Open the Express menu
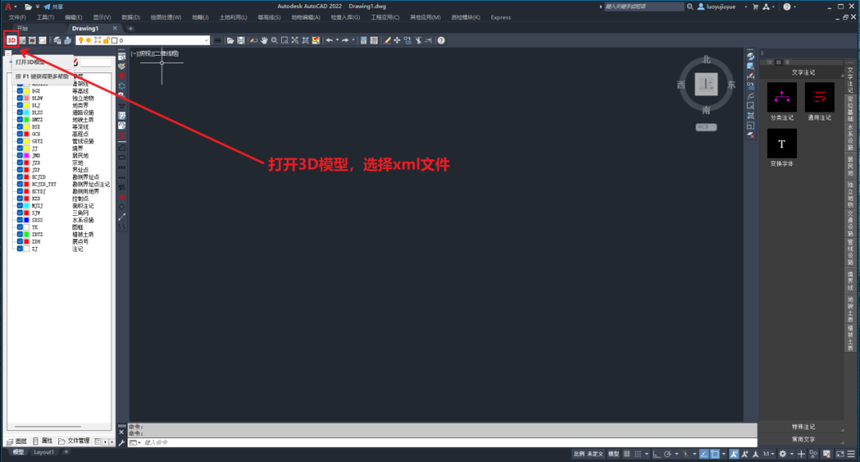 coord(501,18)
